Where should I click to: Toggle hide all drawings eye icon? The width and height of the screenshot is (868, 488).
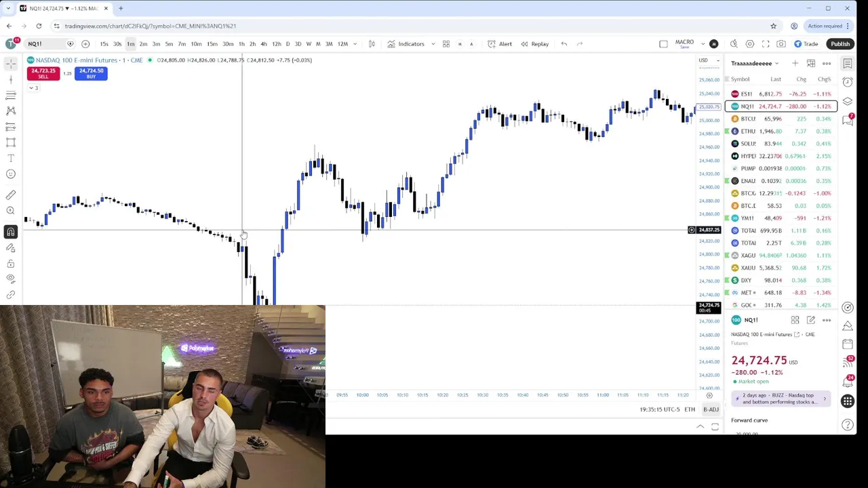coord(11,279)
